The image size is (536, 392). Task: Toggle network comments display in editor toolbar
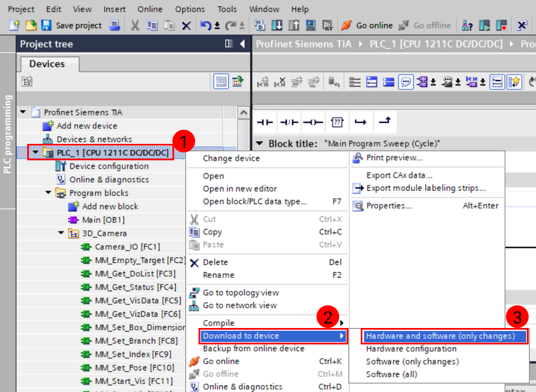406,82
